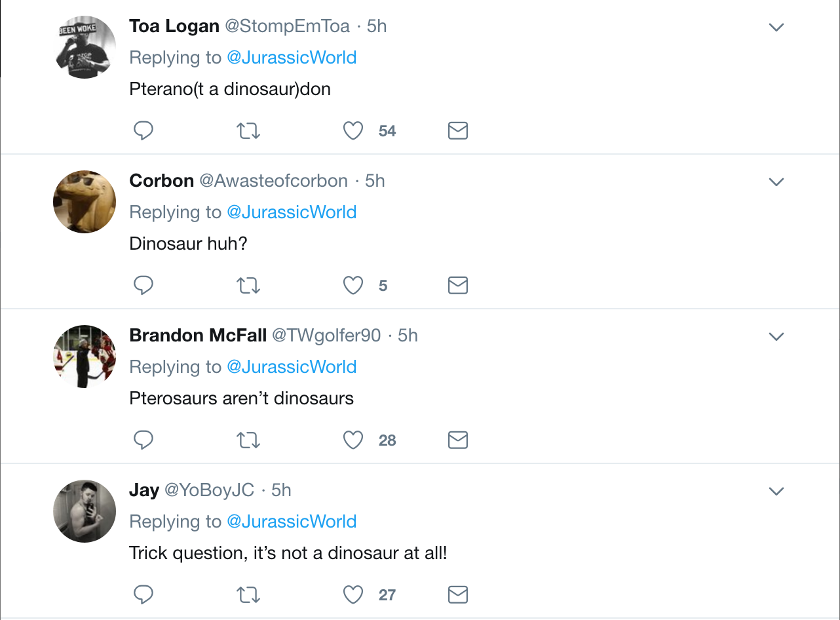Screen dimensions: 840x620
Task: Visit the @StompEmToa profile handle
Action: point(288,26)
